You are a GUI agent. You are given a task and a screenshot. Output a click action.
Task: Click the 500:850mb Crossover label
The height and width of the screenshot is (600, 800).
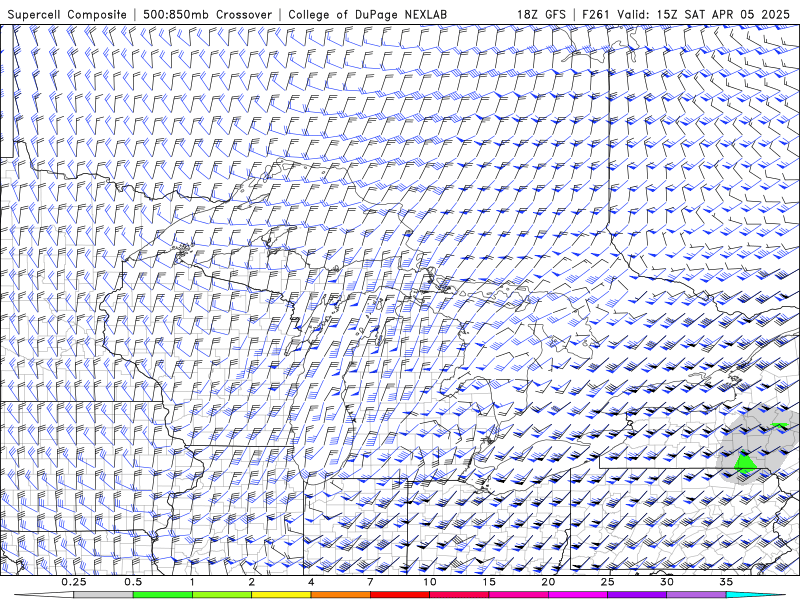(x=208, y=14)
